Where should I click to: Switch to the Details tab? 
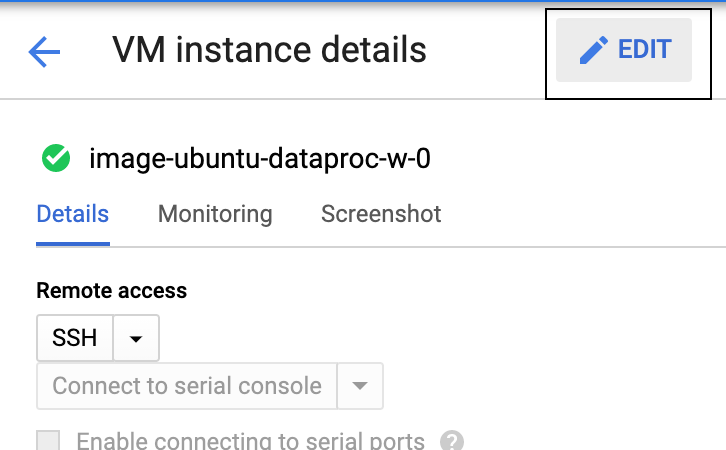click(x=73, y=214)
